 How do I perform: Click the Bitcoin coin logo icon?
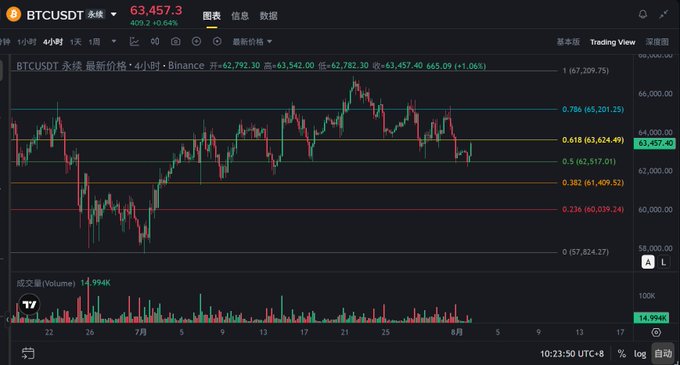click(x=13, y=14)
